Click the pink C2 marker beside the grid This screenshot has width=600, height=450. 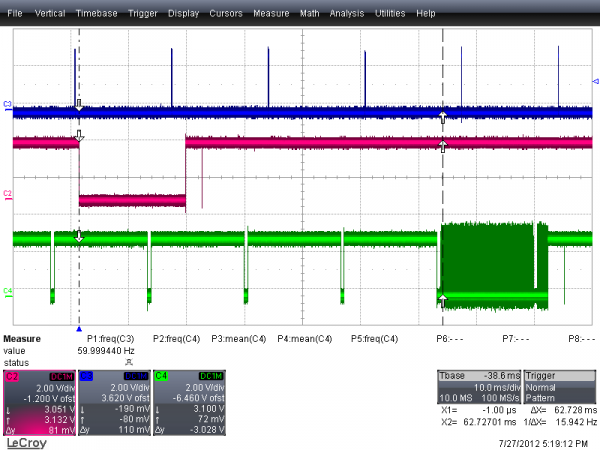8,191
